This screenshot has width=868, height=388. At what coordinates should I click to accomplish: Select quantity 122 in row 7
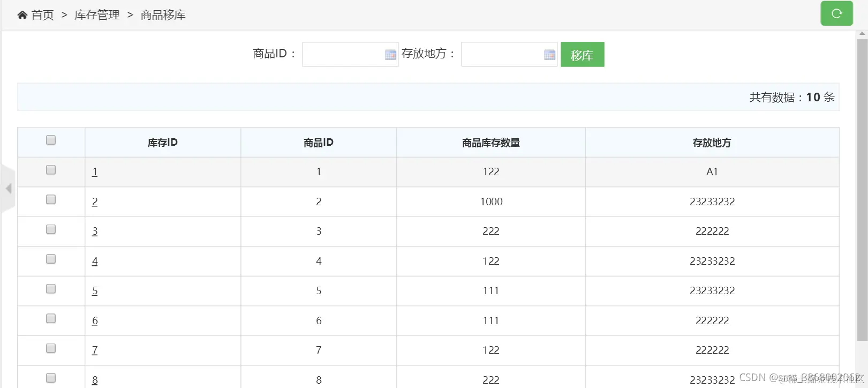[491, 350]
